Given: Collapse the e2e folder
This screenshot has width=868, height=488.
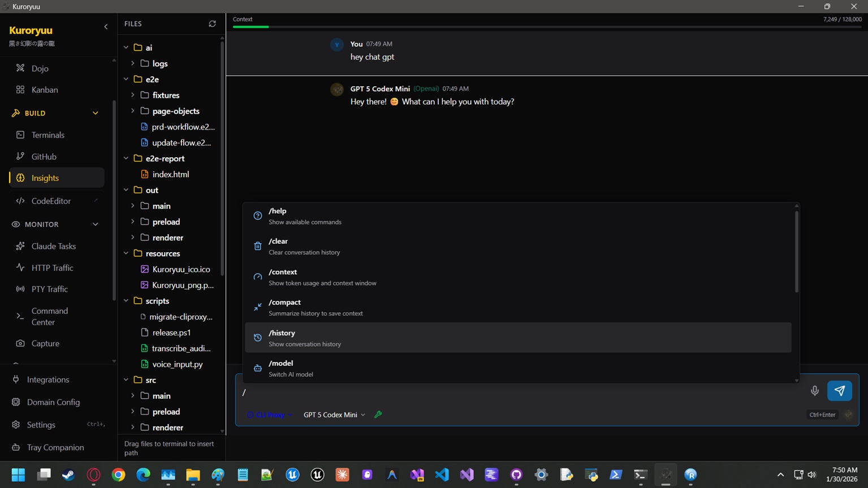Looking at the screenshot, I should click(x=126, y=79).
